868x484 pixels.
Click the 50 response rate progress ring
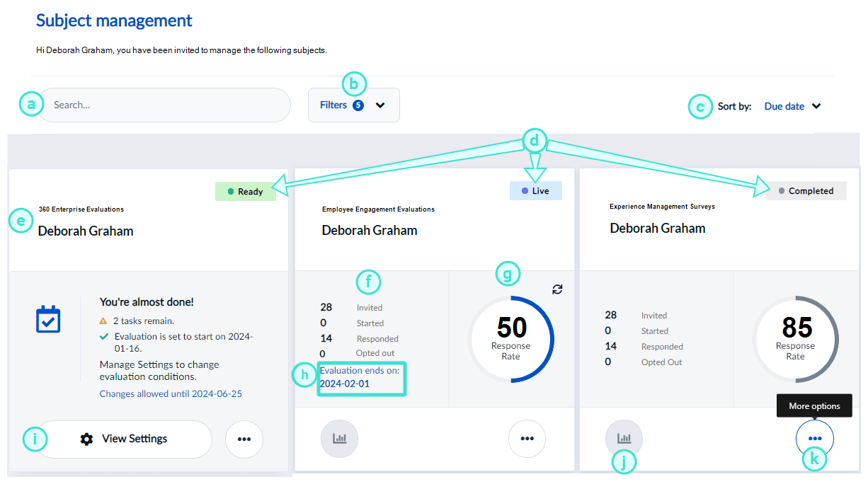tap(511, 339)
